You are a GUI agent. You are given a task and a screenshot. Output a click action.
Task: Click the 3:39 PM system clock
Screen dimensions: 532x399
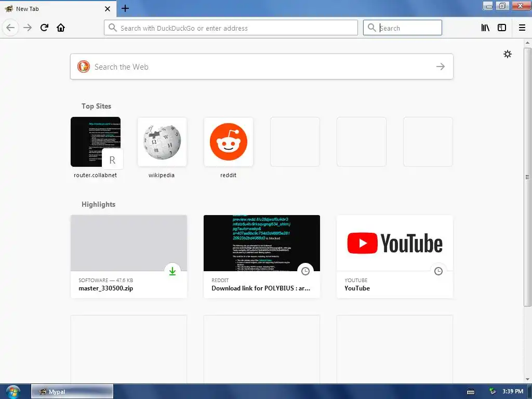point(513,392)
